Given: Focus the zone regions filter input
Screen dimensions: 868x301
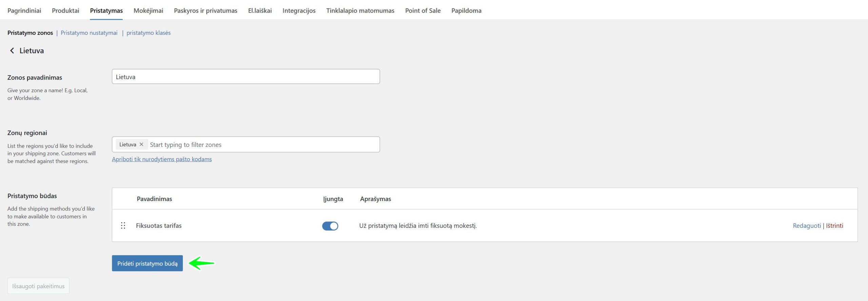Looking at the screenshot, I should click(x=263, y=145).
